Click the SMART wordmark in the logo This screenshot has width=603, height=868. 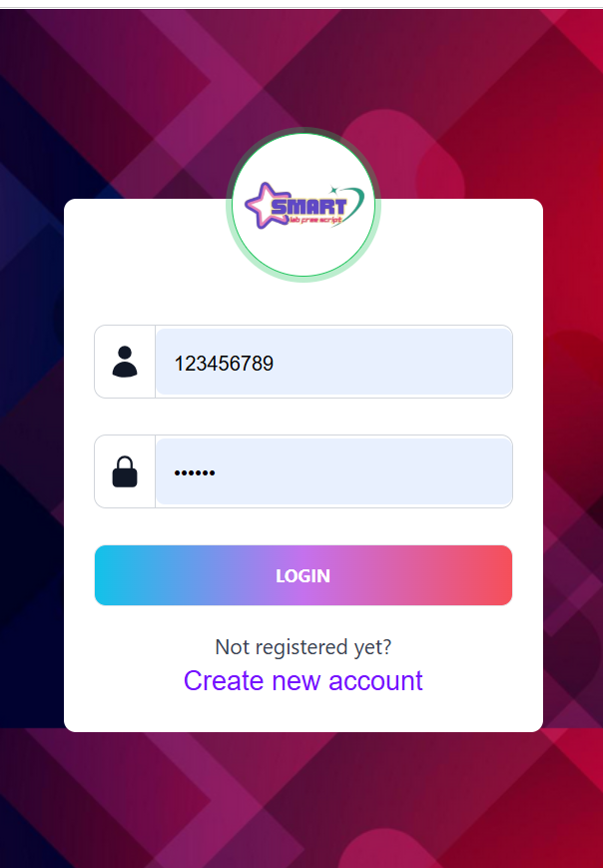point(308,207)
